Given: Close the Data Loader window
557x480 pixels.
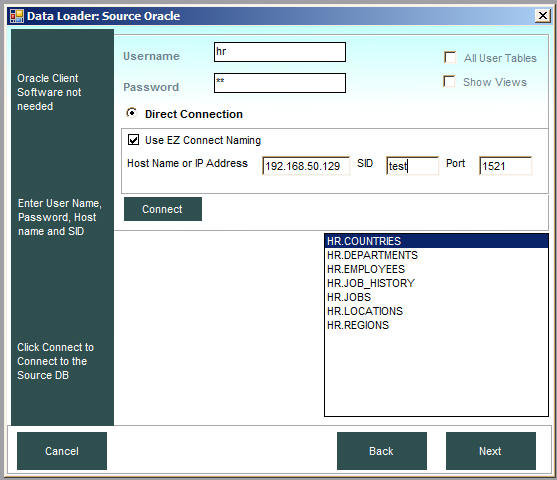Looking at the screenshot, I should 543,16.
